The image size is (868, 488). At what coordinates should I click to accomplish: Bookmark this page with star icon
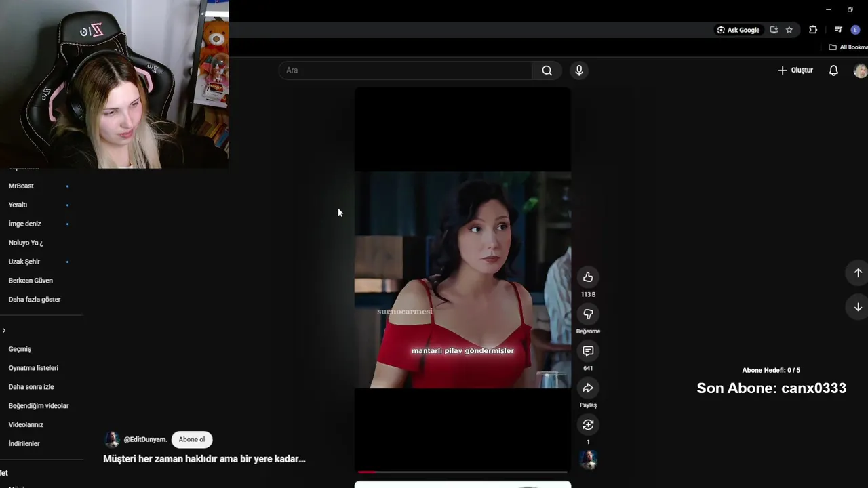click(x=789, y=30)
